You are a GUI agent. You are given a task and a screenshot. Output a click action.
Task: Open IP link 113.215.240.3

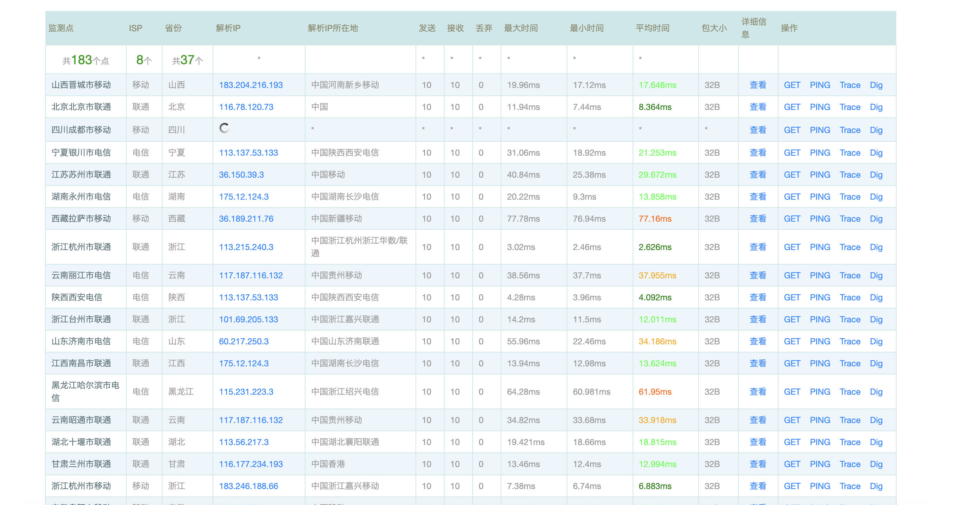pos(246,247)
